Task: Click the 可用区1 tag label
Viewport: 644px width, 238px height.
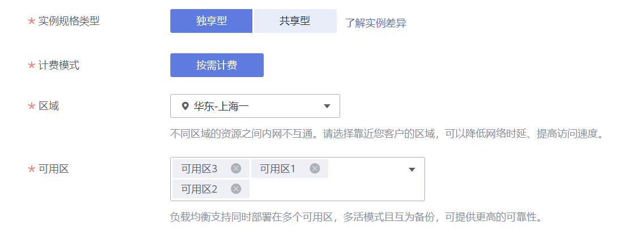Action: click(x=278, y=168)
